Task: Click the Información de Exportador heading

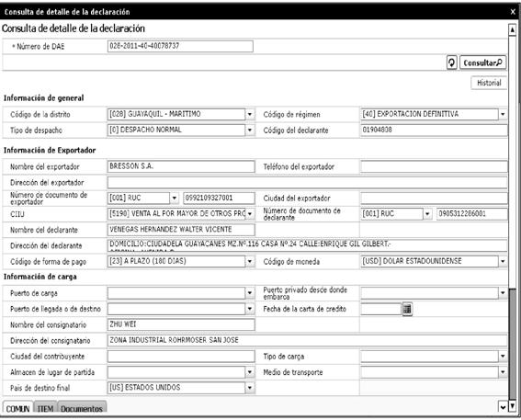Action: pos(50,150)
